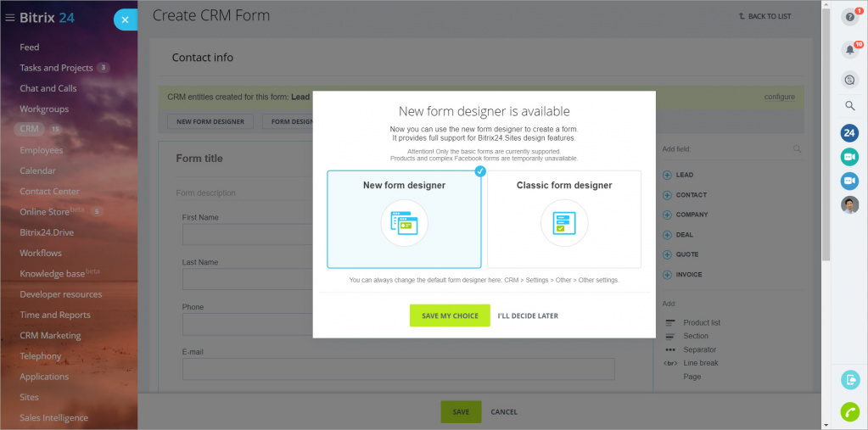
Task: Open the CRM menu item
Action: 30,129
